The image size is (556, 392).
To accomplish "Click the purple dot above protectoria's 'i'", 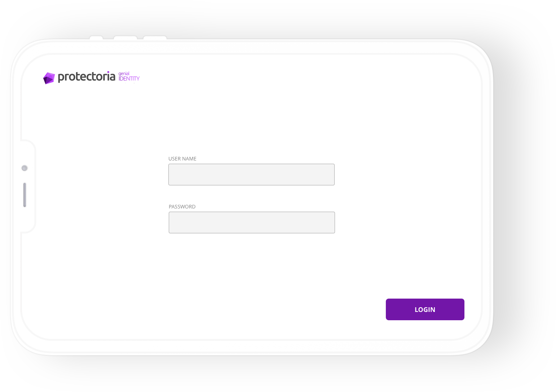I will (x=108, y=72).
